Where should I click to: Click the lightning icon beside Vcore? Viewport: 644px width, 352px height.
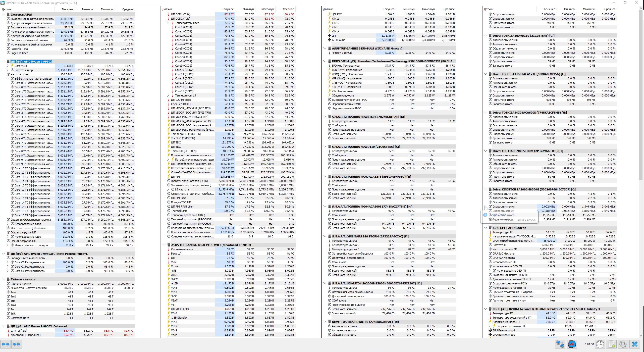coord(169,266)
